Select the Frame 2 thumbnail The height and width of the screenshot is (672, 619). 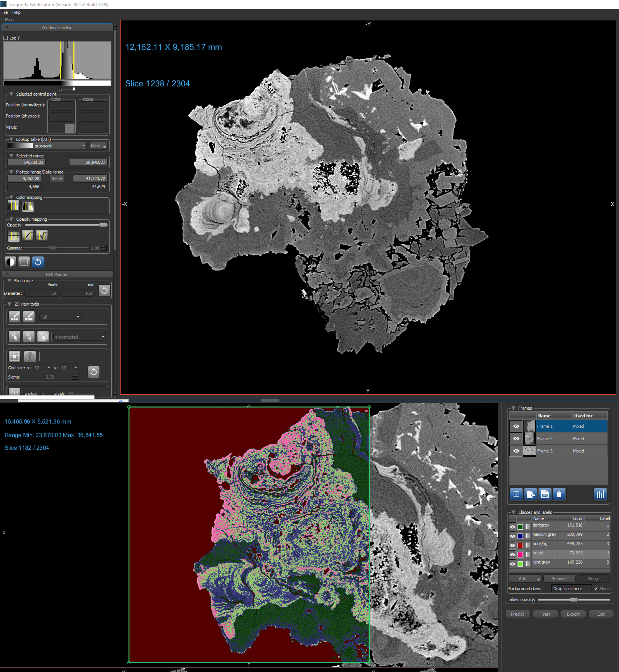529,439
